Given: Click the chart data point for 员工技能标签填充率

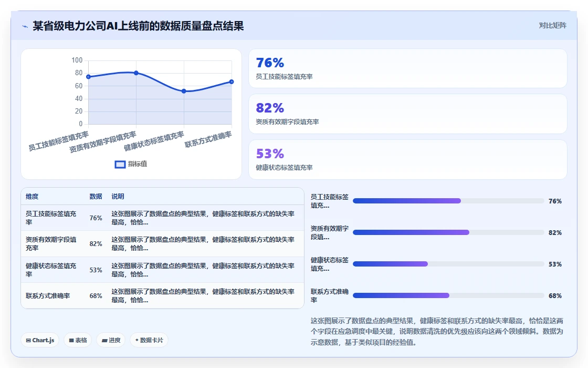Looking at the screenshot, I should tap(89, 77).
